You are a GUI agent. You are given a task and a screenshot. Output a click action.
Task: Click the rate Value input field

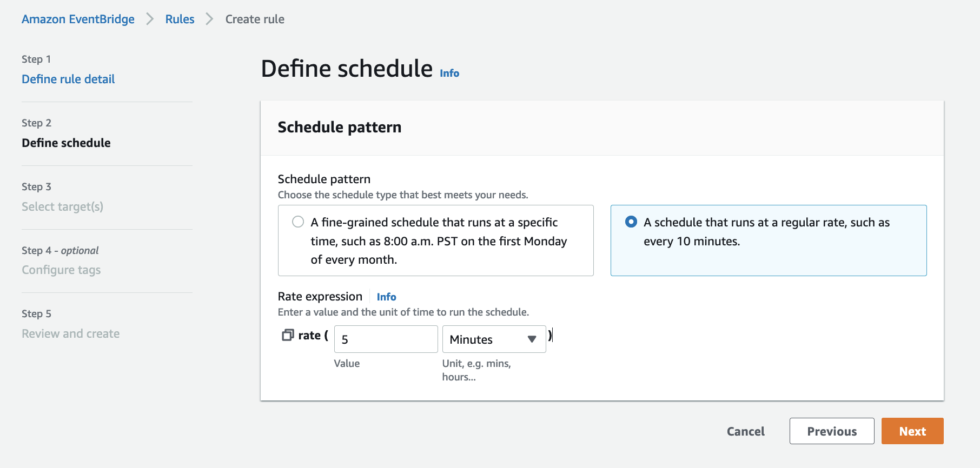pyautogui.click(x=386, y=339)
